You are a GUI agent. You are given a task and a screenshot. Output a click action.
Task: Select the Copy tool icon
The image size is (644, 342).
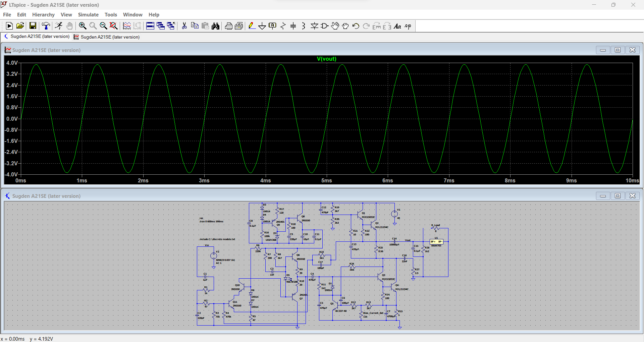coord(195,26)
